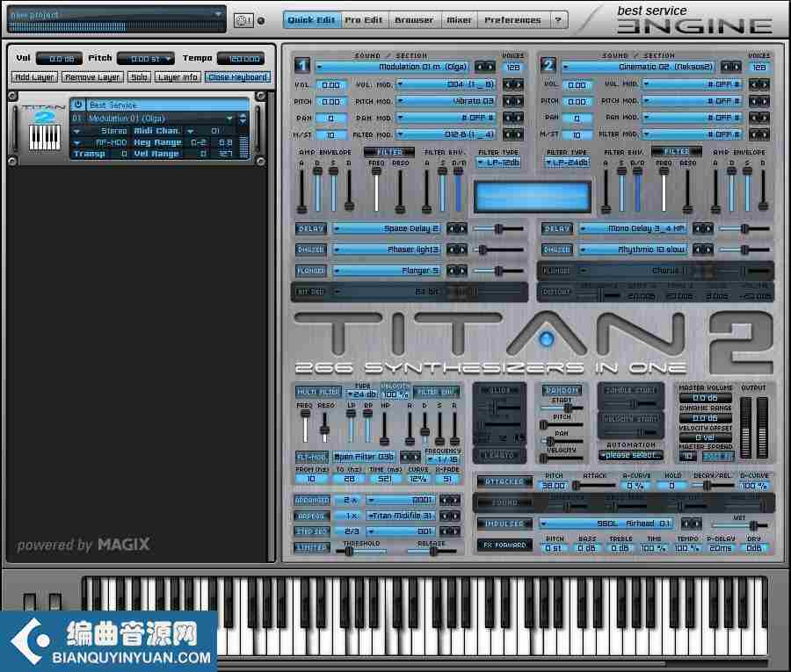Adjust Limiter Threshold slider
Image resolution: width=791 pixels, height=672 pixels.
click(361, 552)
